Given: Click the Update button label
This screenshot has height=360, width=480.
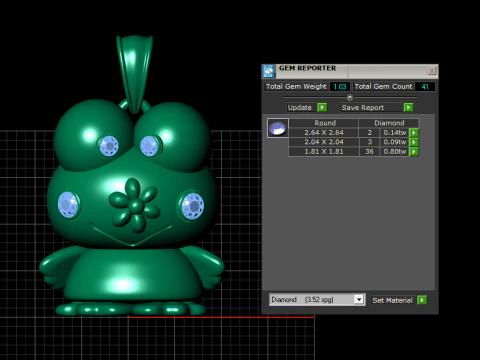Looking at the screenshot, I should pos(299,107).
